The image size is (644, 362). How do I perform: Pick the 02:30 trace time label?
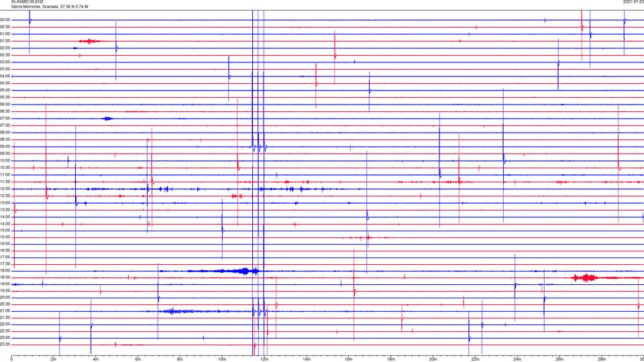click(5, 55)
